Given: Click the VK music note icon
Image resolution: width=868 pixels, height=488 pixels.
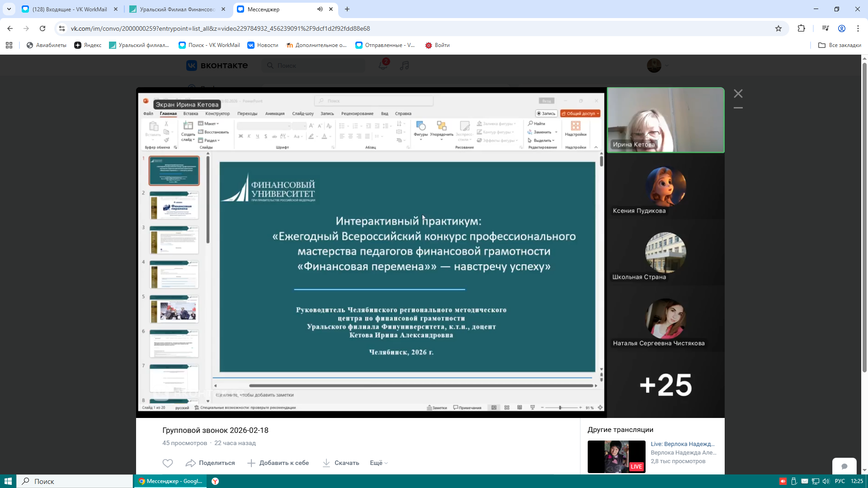Looking at the screenshot, I should (x=404, y=66).
